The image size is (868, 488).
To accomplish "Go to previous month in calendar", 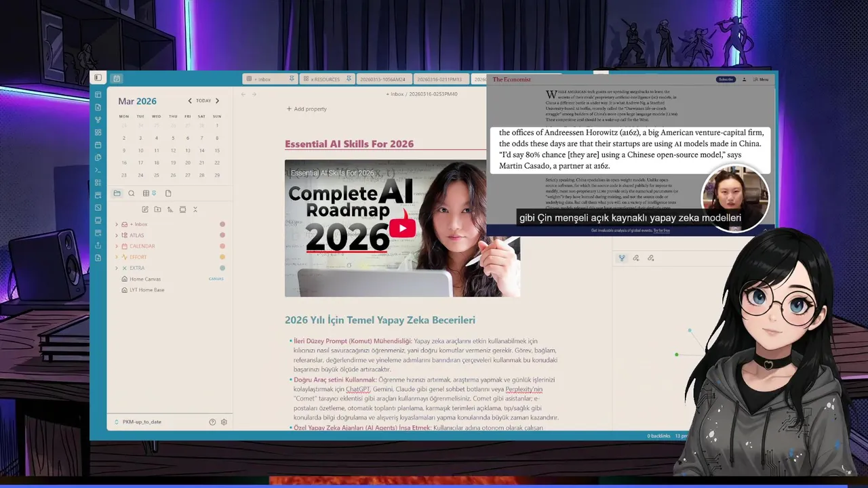I will 190,101.
